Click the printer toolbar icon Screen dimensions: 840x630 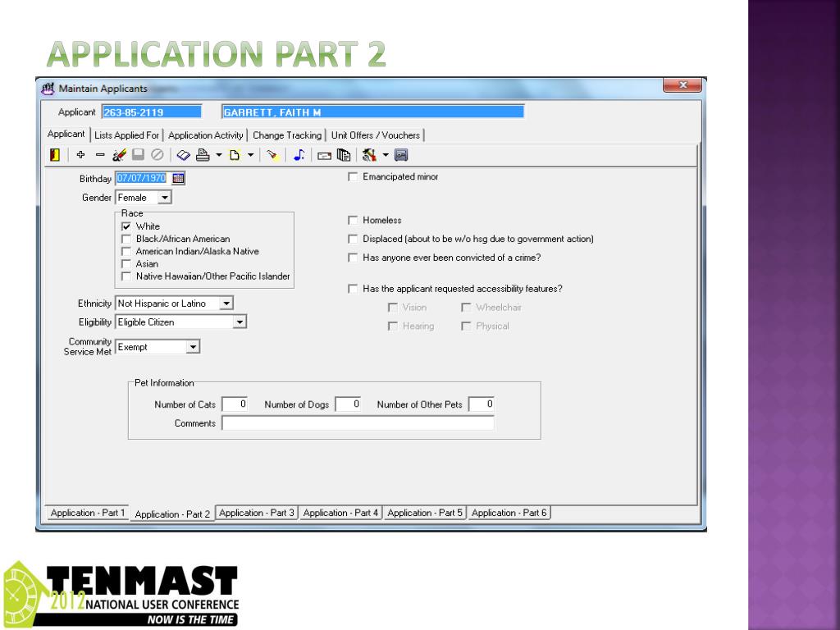click(203, 155)
